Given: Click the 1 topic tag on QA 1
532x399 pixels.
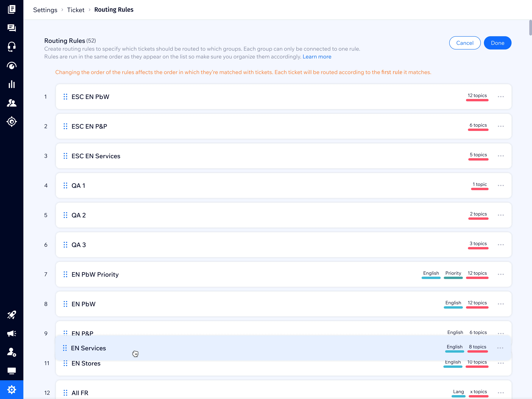Looking at the screenshot, I should 480,186.
